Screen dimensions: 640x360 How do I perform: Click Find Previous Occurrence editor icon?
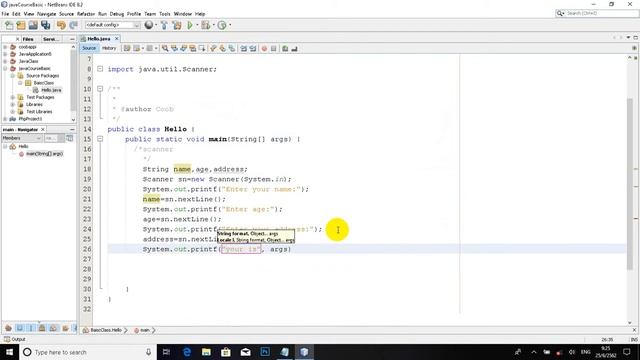coord(174,49)
